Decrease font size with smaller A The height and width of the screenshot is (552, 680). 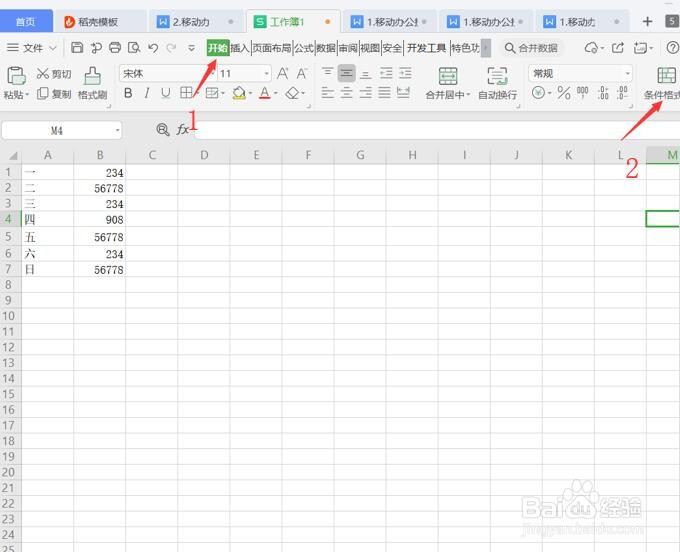click(x=302, y=73)
